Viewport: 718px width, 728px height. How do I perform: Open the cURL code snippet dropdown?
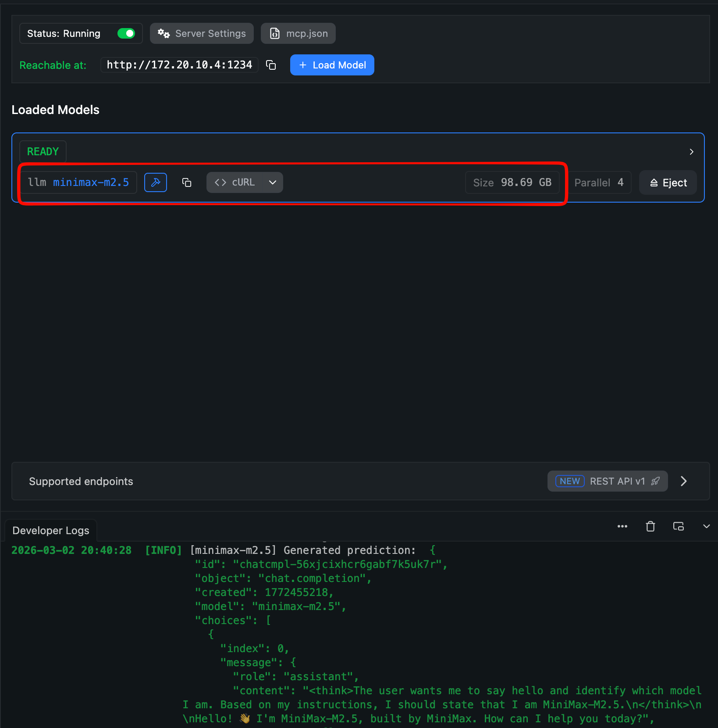[245, 182]
